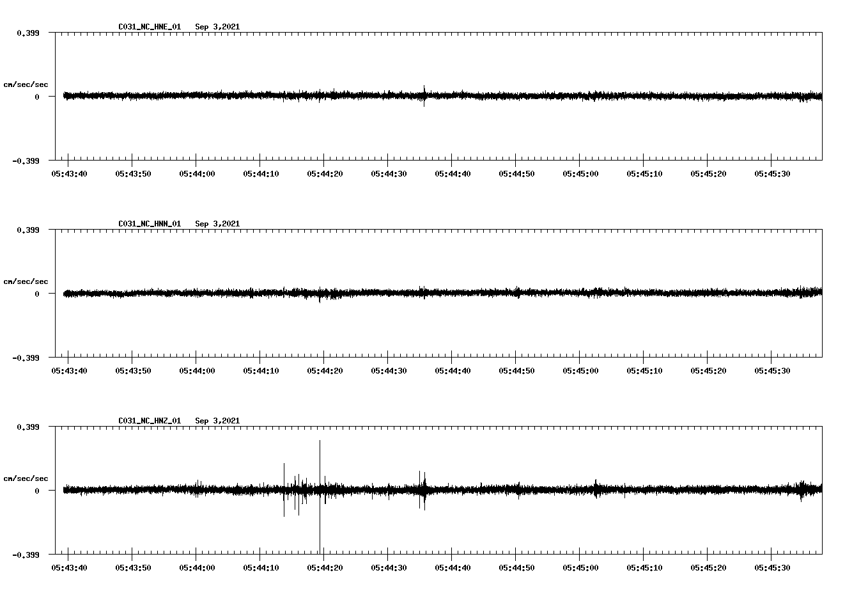Select the 05:44:50 time label under HNE plot
868x591 pixels.
point(516,174)
